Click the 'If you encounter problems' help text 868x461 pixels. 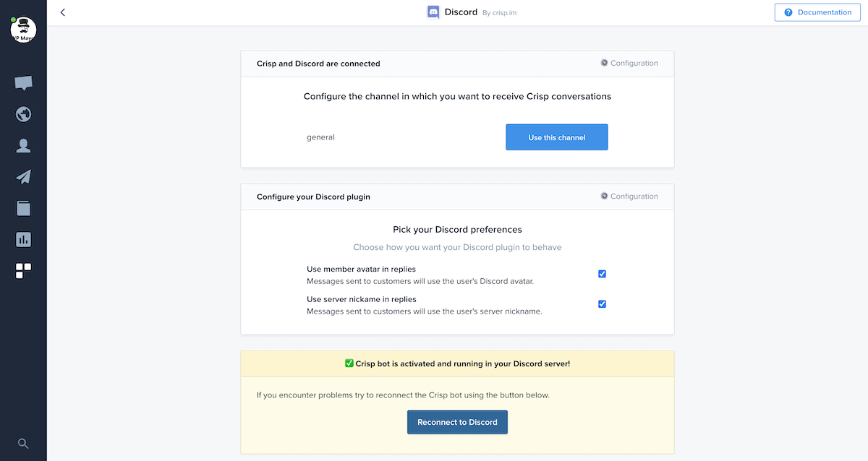(x=403, y=395)
